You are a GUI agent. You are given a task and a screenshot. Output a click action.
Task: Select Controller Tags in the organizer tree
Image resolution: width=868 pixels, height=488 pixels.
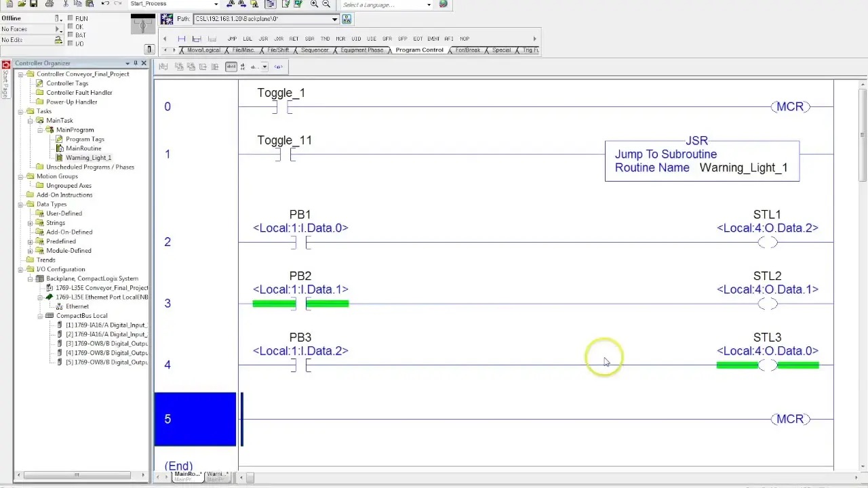click(67, 83)
